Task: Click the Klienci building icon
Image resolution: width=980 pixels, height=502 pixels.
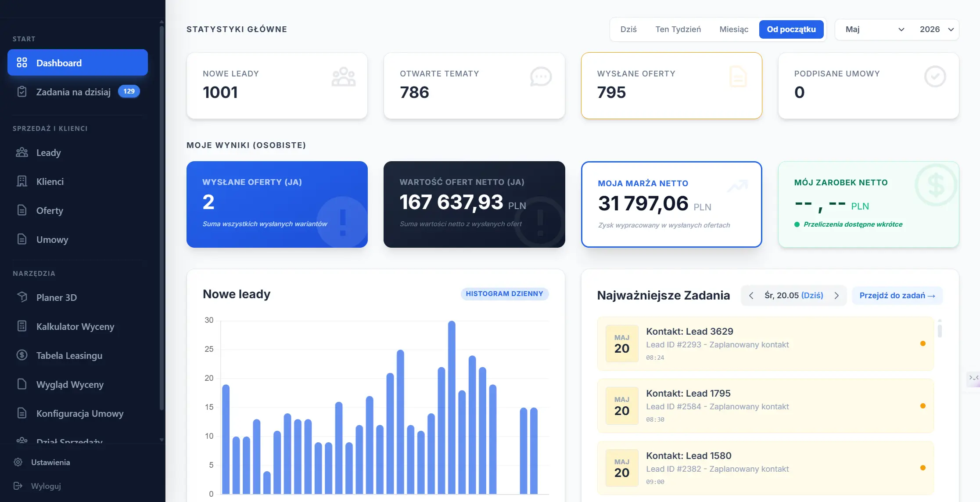Action: pyautogui.click(x=22, y=181)
